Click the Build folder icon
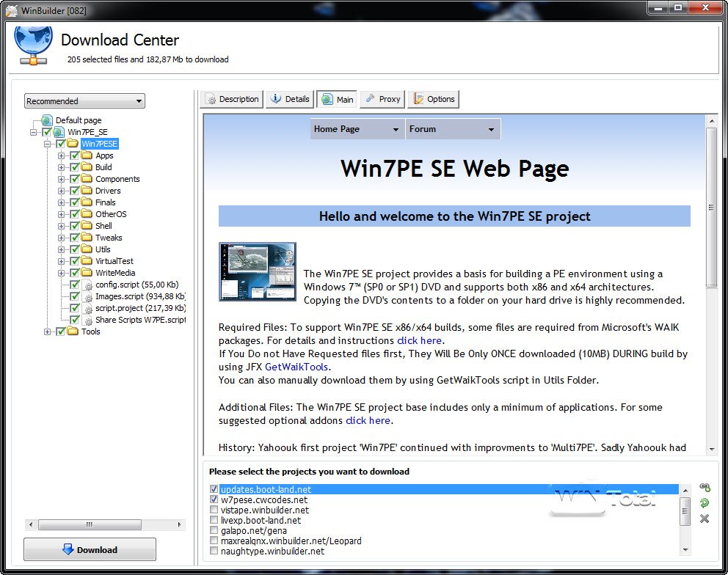728x575 pixels. pos(87,166)
